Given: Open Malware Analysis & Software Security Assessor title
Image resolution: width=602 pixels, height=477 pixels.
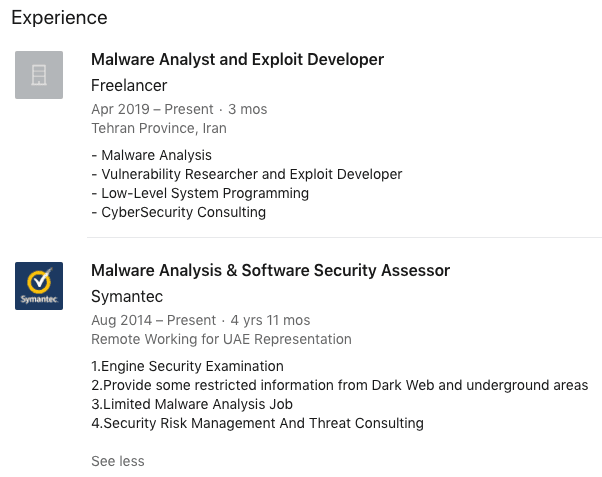Looking at the screenshot, I should point(270,270).
